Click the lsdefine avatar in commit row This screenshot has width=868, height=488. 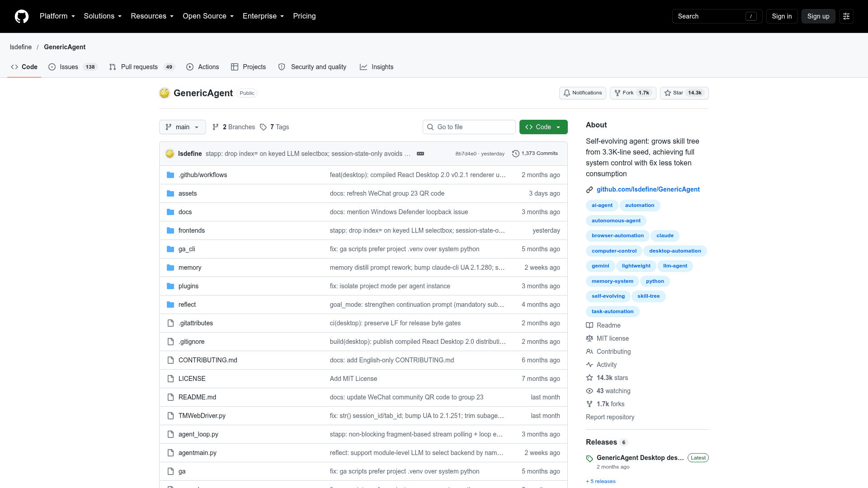pyautogui.click(x=170, y=154)
